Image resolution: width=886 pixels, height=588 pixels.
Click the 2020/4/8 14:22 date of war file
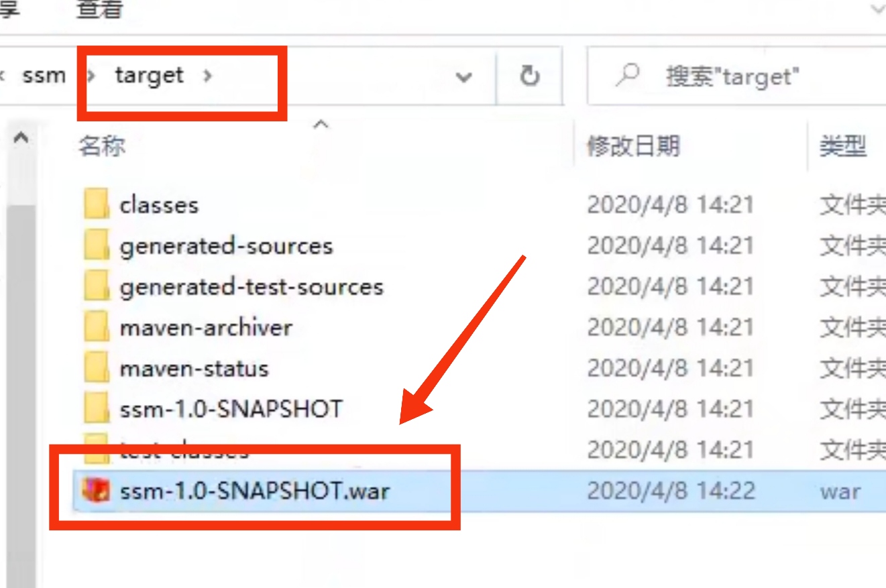click(x=671, y=491)
